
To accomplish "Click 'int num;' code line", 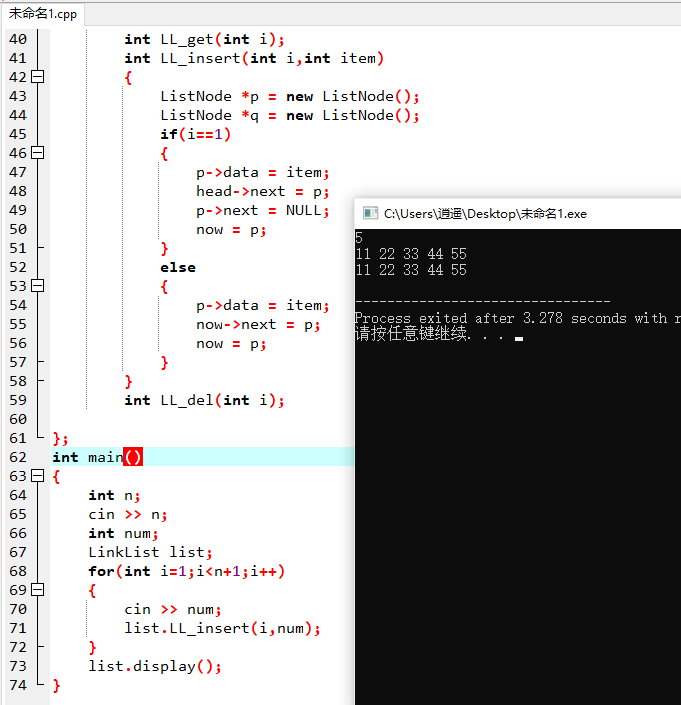I will pyautogui.click(x=123, y=533).
